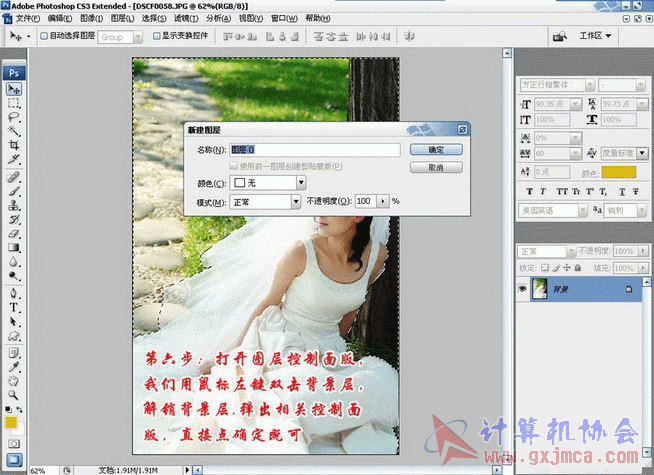Open the 视图 menu
This screenshot has height=475, width=654.
[251, 18]
